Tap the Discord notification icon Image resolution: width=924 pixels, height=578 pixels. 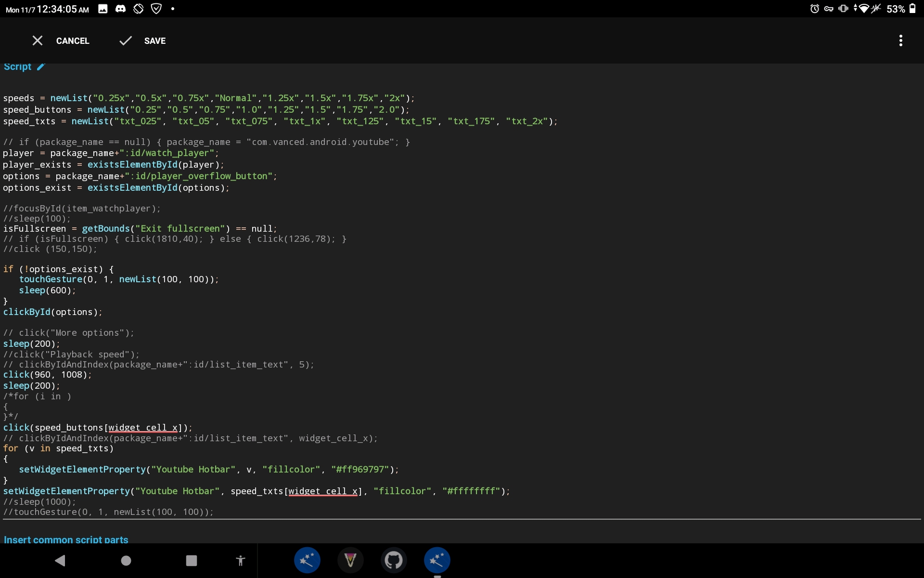pos(120,8)
